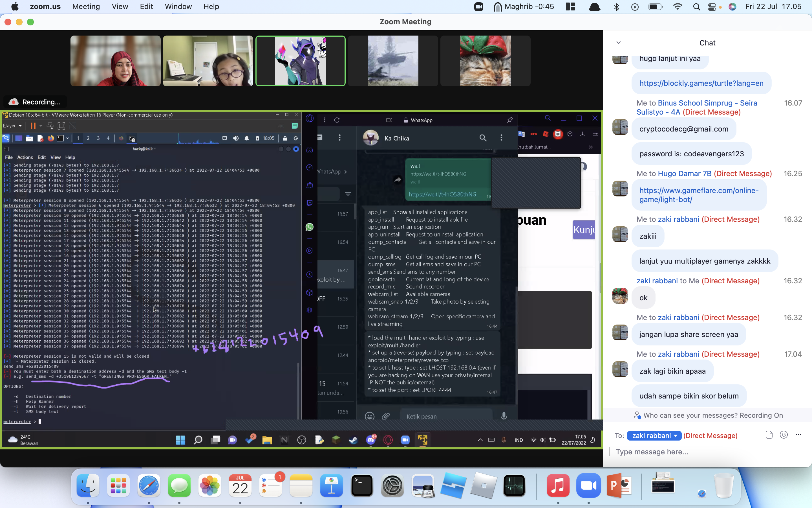This screenshot has height=508, width=812.
Task: Click WhatsApp voice message microphone icon
Action: 504,416
